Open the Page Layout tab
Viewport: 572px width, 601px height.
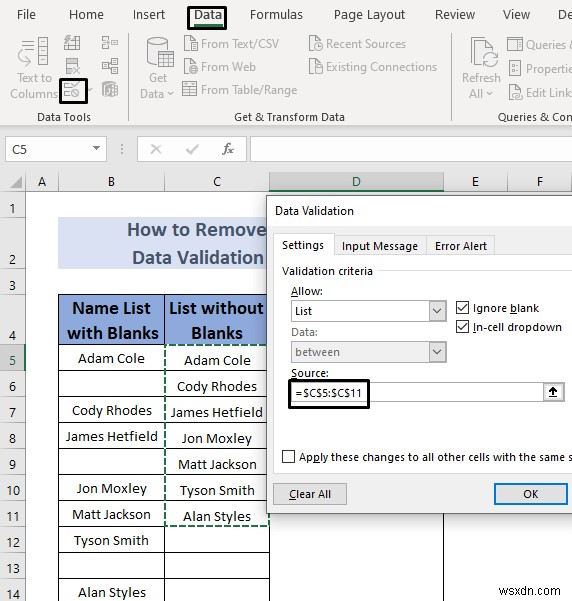[x=369, y=15]
